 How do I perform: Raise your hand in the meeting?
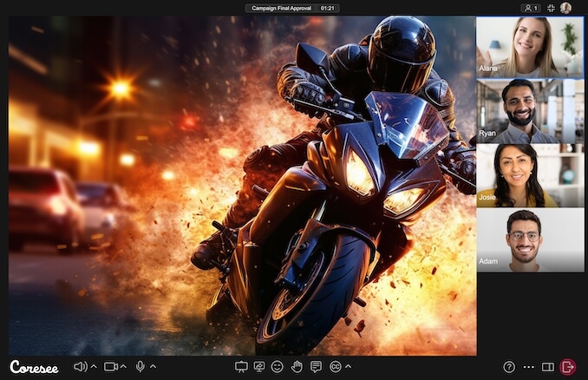point(297,367)
